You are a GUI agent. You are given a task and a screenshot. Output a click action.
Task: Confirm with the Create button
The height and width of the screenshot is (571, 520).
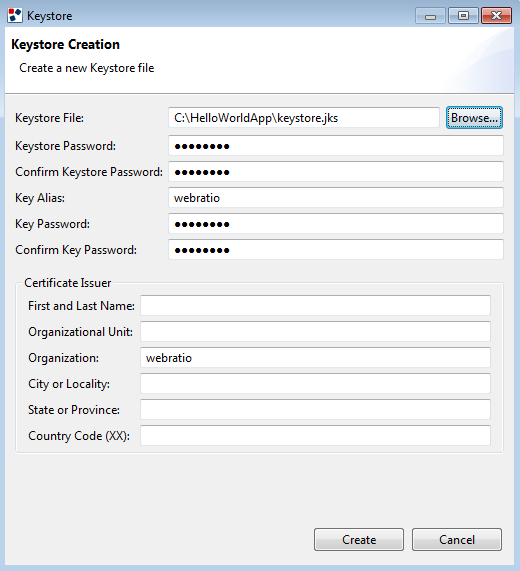pos(359,539)
